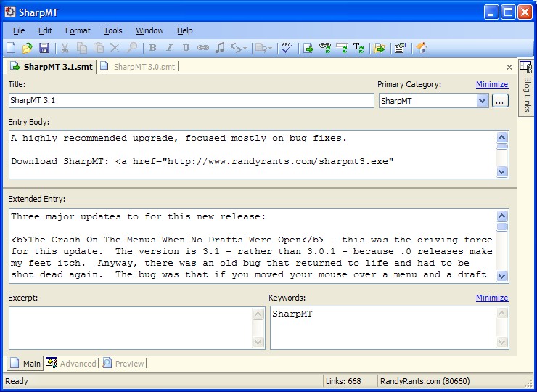537x392 pixels.
Task: Save the draft with the floppy disk icon
Action: 44,48
